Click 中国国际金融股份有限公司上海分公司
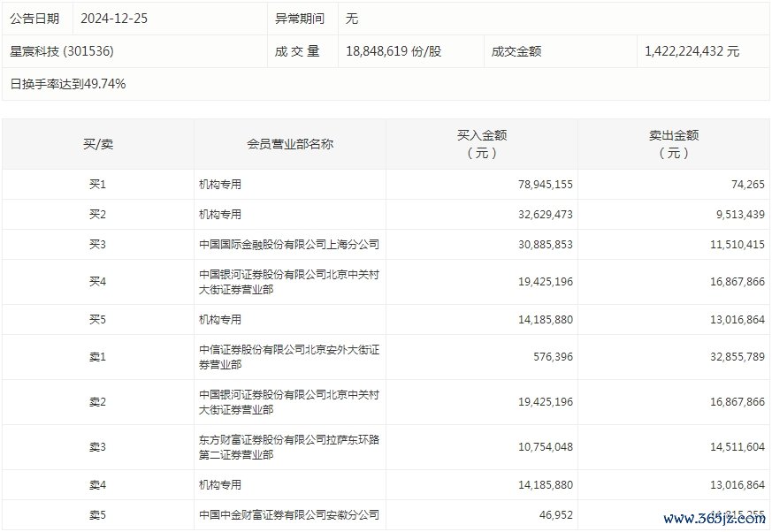The height and width of the screenshot is (532, 772). click(x=289, y=245)
